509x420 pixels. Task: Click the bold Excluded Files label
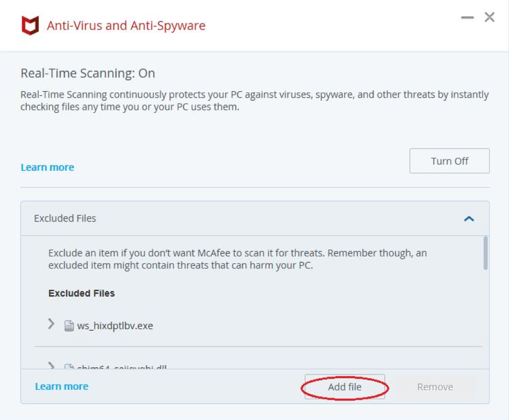coord(82,293)
